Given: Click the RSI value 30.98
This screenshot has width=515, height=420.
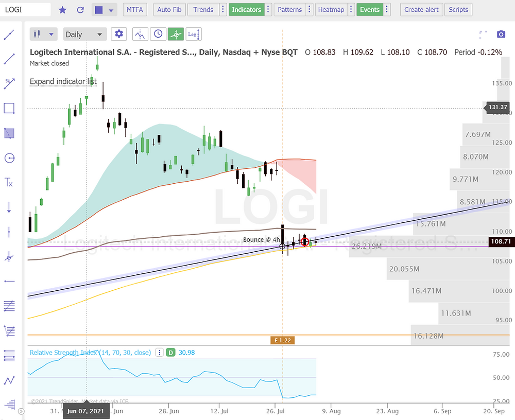Looking at the screenshot, I should 186,353.
